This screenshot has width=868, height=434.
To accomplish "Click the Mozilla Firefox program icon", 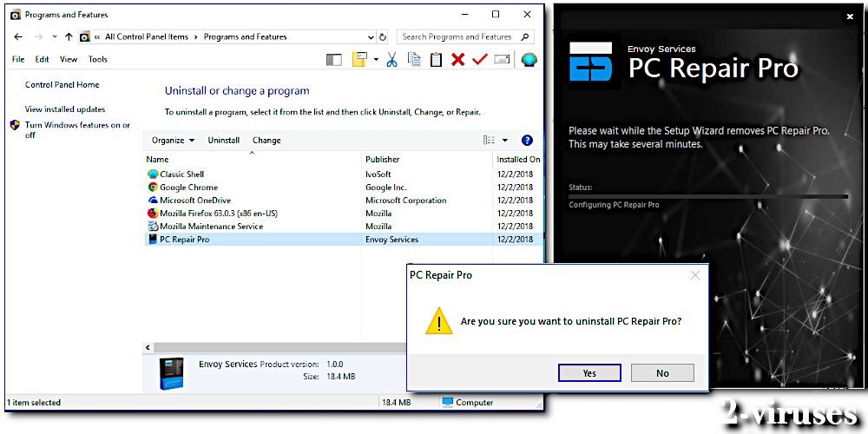I will [153, 214].
